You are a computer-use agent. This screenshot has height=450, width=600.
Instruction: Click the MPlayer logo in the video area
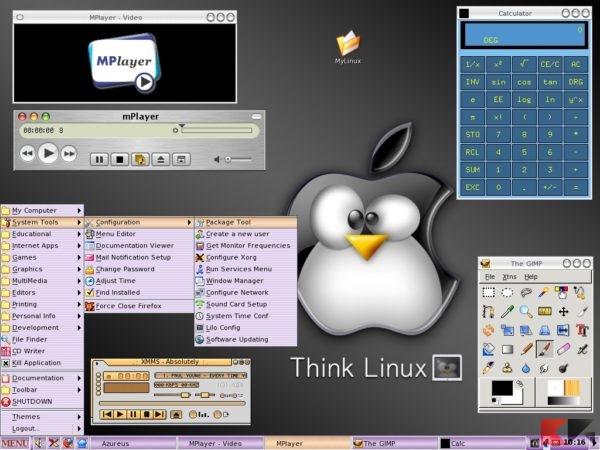pyautogui.click(x=125, y=62)
